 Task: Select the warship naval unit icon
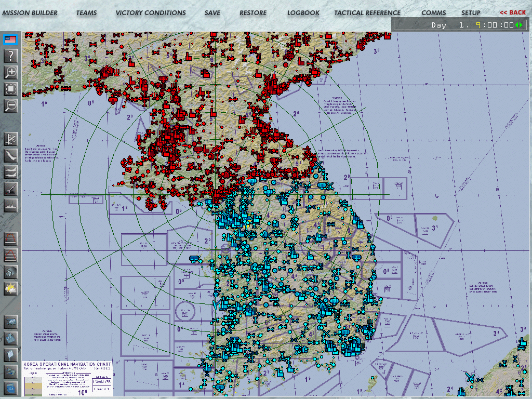pyautogui.click(x=10, y=205)
